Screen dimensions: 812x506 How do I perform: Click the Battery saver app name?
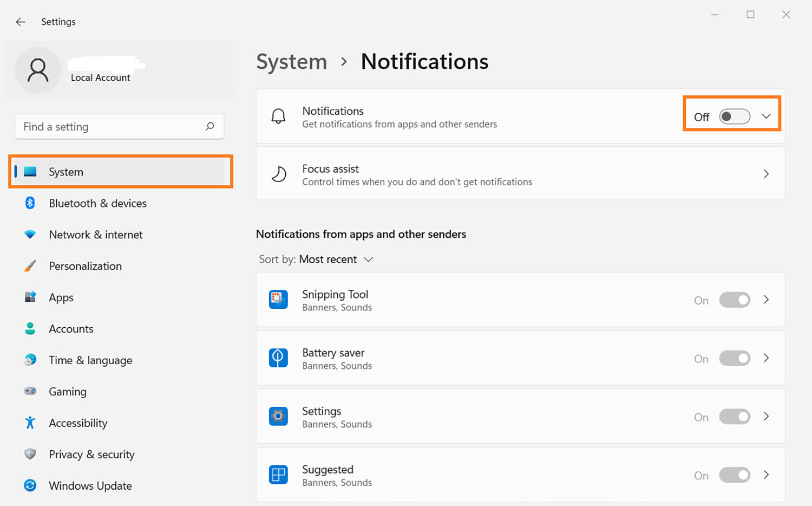333,353
